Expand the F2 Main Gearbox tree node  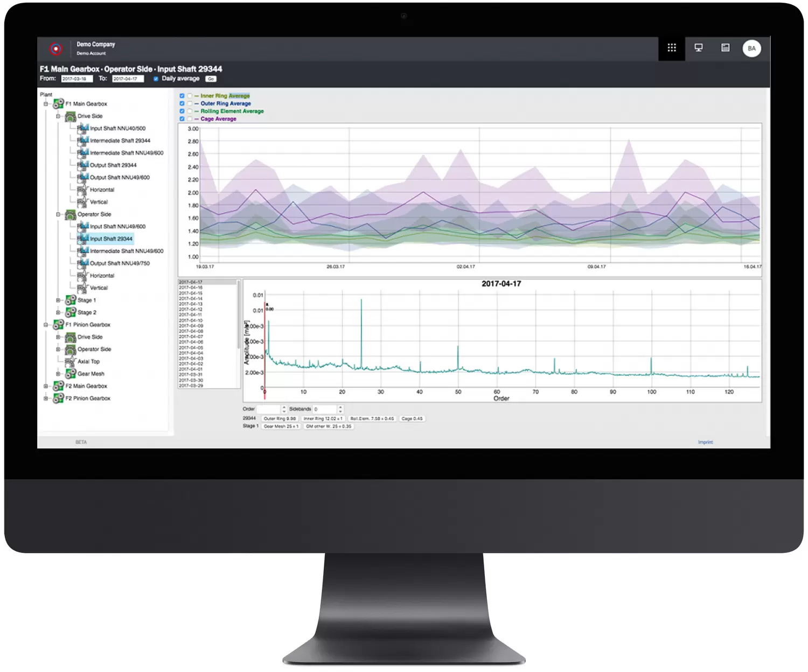click(46, 386)
